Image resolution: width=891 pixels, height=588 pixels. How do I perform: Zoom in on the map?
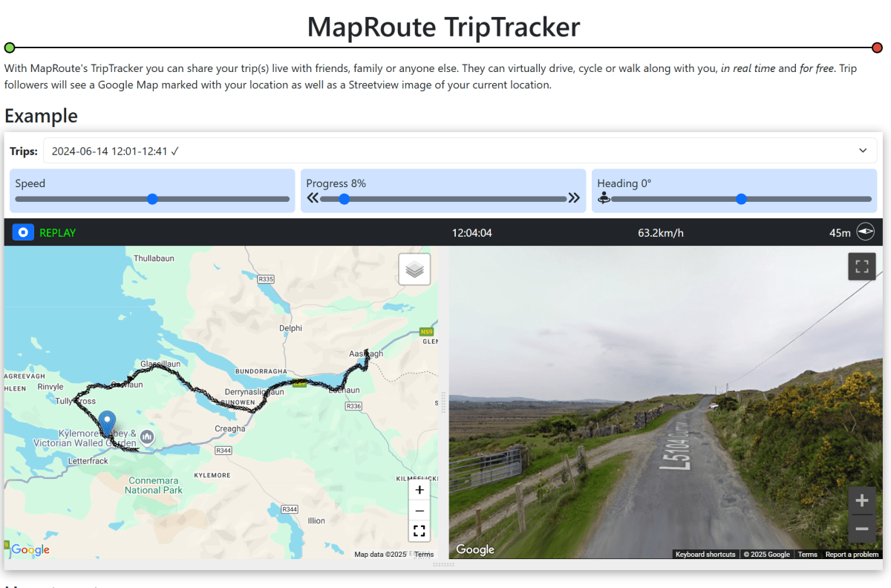coord(420,490)
